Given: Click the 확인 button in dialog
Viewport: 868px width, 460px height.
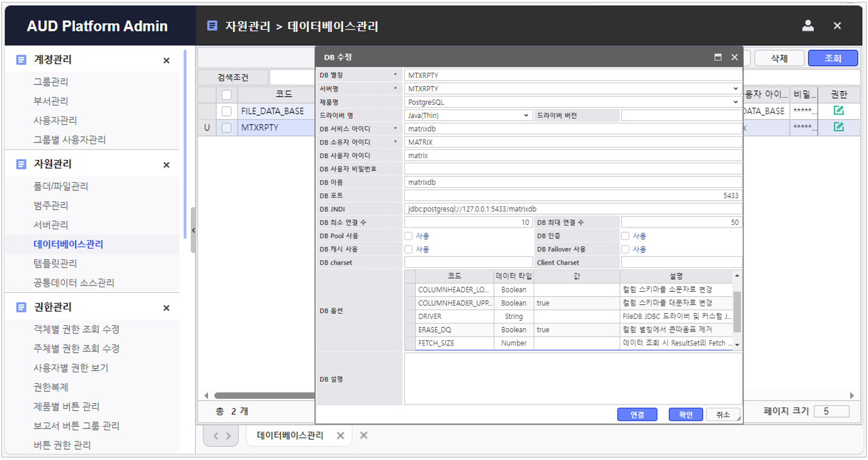Looking at the screenshot, I should click(686, 414).
